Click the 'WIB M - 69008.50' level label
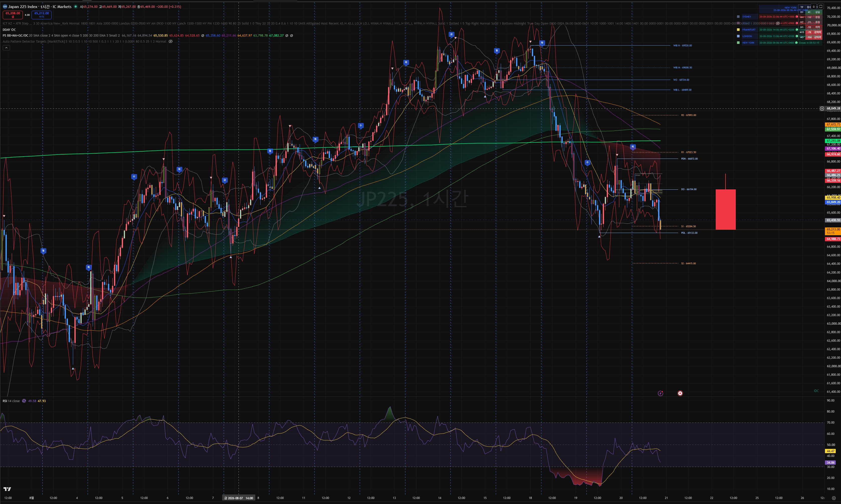 click(x=682, y=68)
